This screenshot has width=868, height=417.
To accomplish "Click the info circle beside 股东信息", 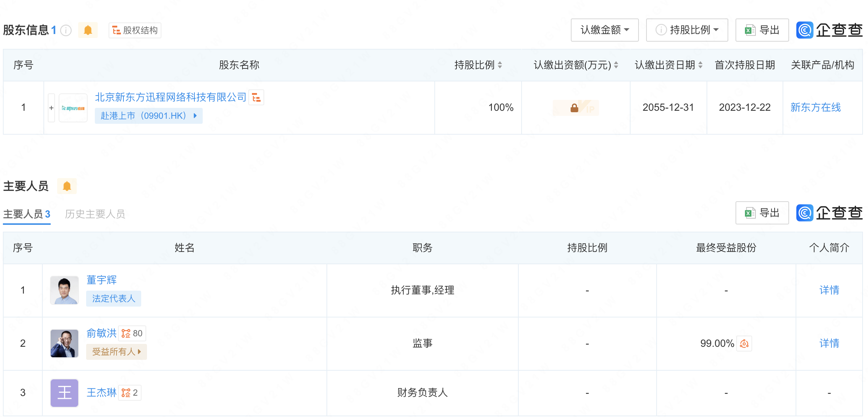I will (x=66, y=30).
